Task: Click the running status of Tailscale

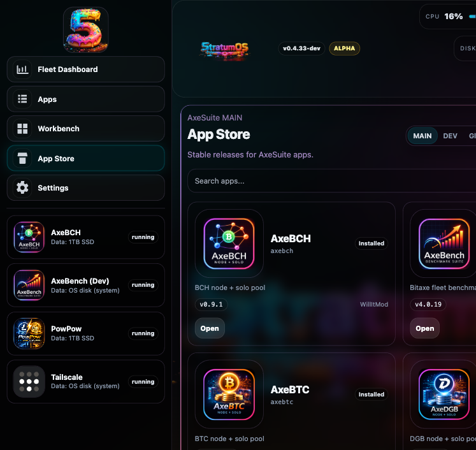Action: pos(143,381)
